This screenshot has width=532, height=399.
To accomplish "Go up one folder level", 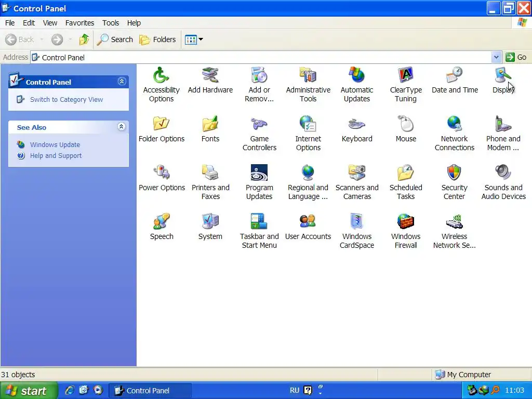I will point(84,39).
